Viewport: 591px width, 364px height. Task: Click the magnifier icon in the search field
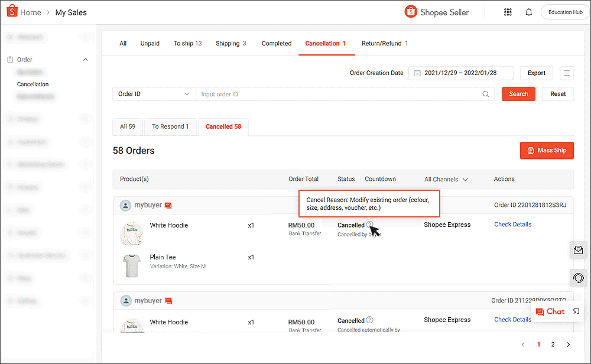coord(486,94)
